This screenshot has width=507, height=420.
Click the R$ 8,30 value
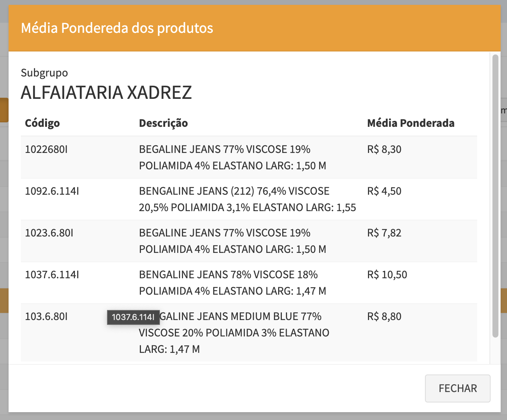pos(384,149)
